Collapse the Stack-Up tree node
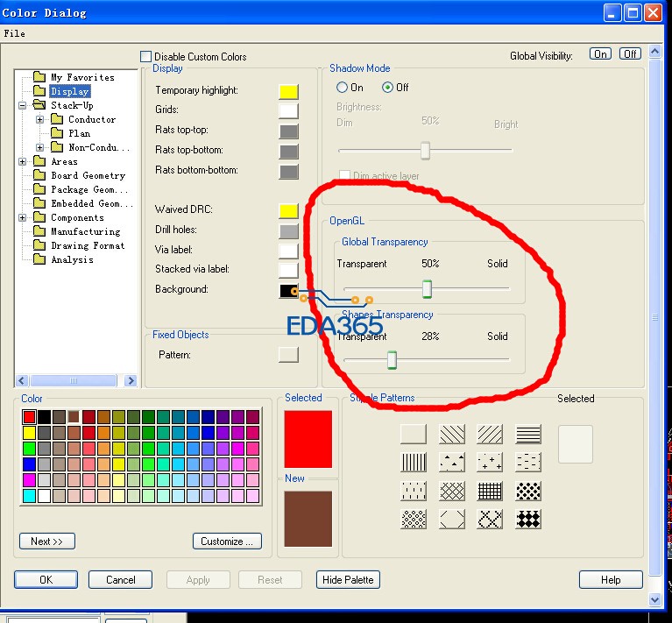The width and height of the screenshot is (672, 623). 22,105
